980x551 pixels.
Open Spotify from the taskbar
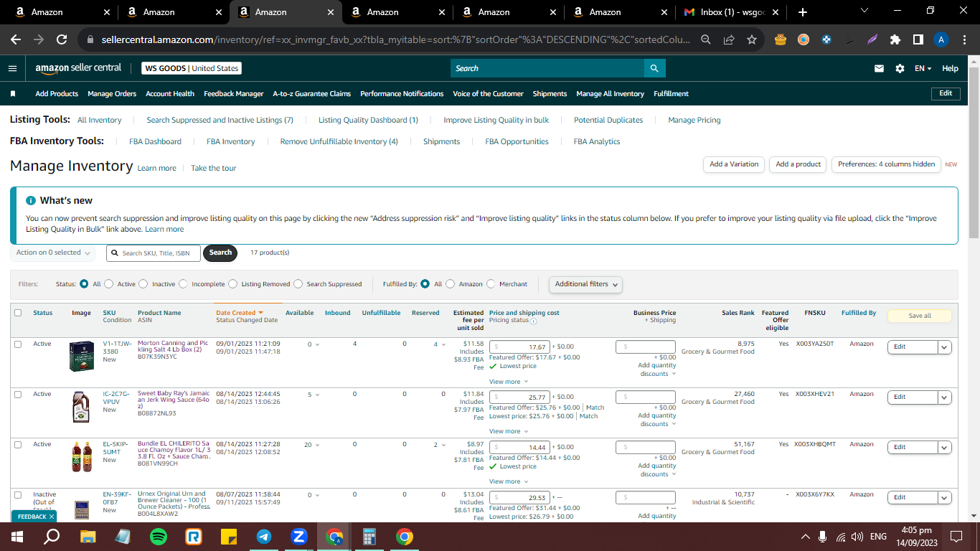pyautogui.click(x=159, y=537)
